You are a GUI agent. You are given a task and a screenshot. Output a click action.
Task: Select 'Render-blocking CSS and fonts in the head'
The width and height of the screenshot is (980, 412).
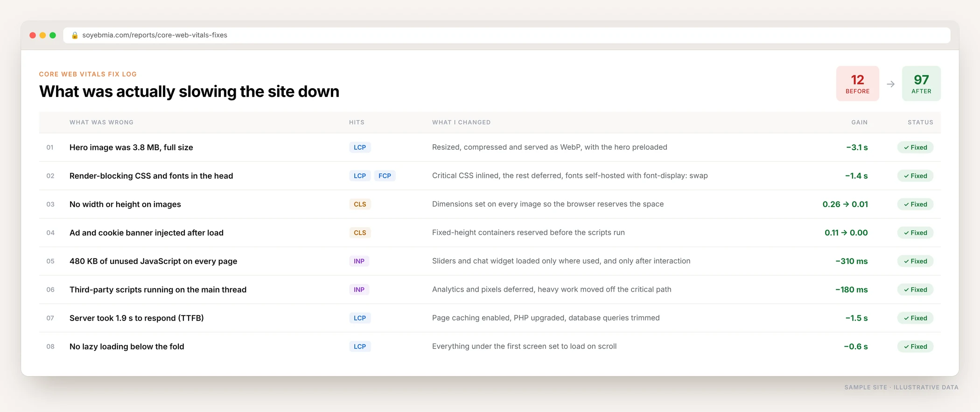click(x=151, y=176)
